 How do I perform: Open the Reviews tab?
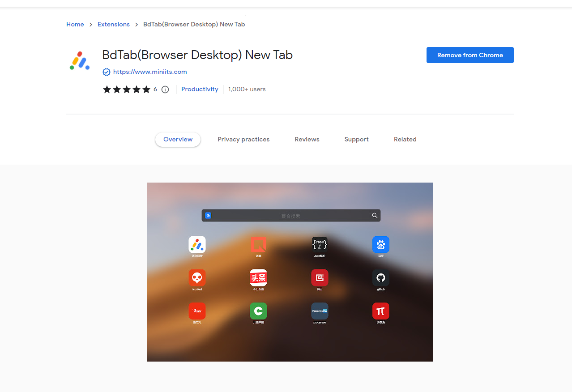[307, 140]
